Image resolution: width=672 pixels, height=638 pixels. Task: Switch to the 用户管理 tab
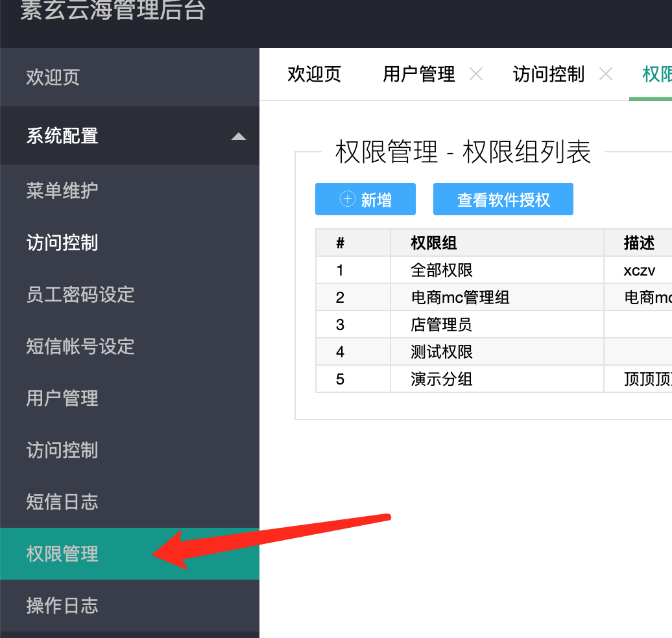[x=418, y=75]
